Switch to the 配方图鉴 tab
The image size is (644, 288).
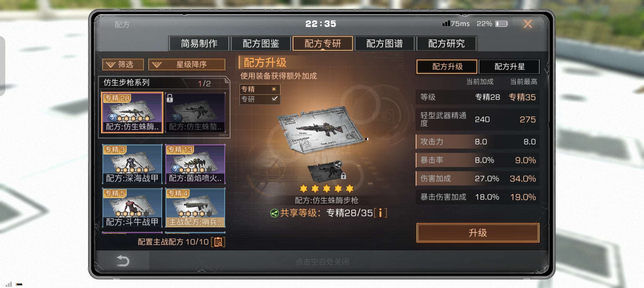(x=261, y=43)
